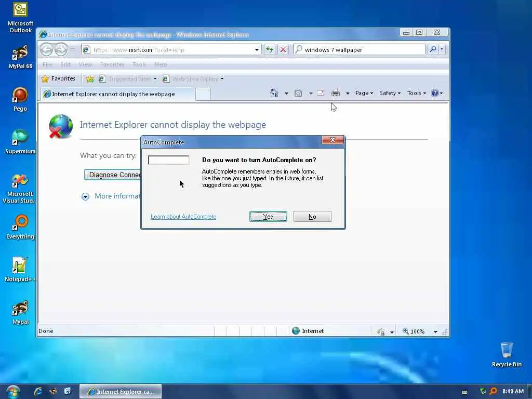Image resolution: width=532 pixels, height=399 pixels.
Task: Click the Print toolbar icon
Action: point(336,93)
